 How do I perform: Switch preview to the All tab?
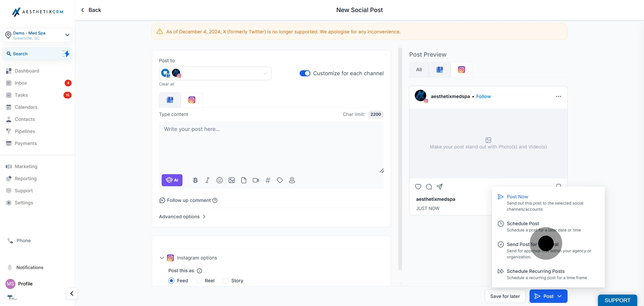[x=419, y=70]
